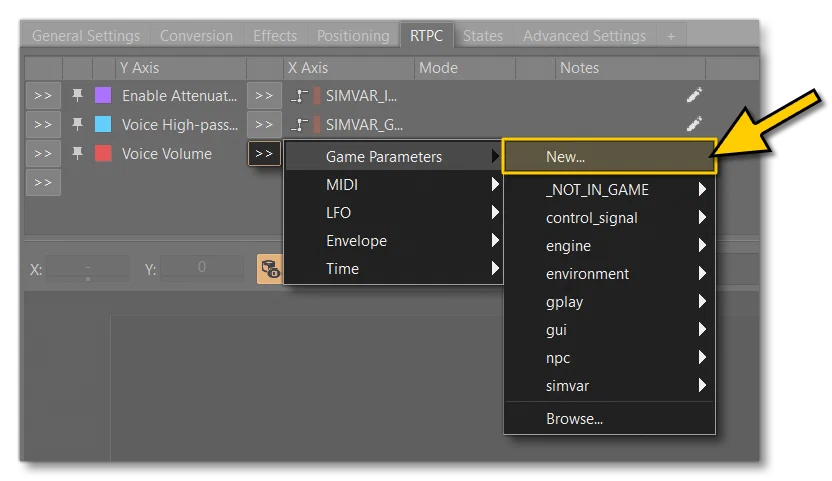Expand the engine folder submenu
The image size is (832, 481).
[x=609, y=246]
